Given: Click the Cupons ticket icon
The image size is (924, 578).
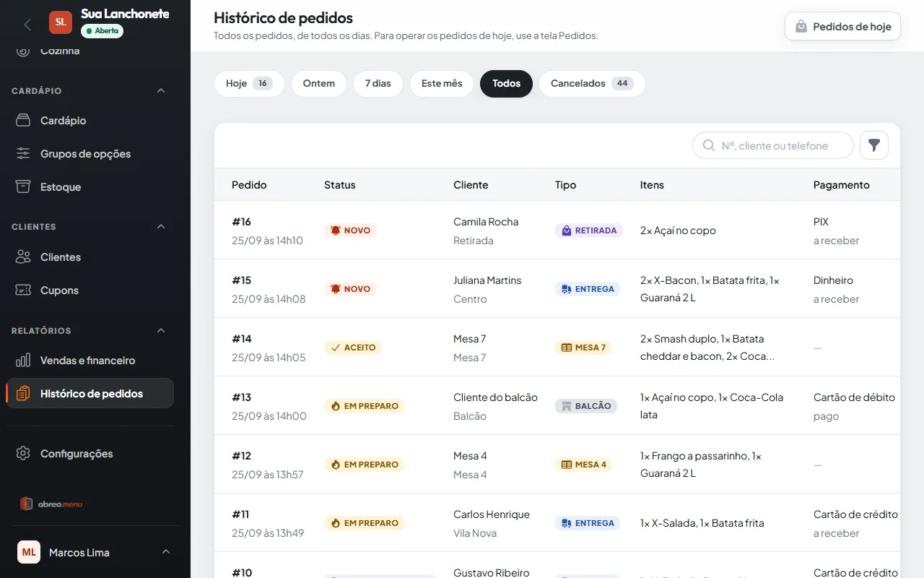Looking at the screenshot, I should click(23, 290).
